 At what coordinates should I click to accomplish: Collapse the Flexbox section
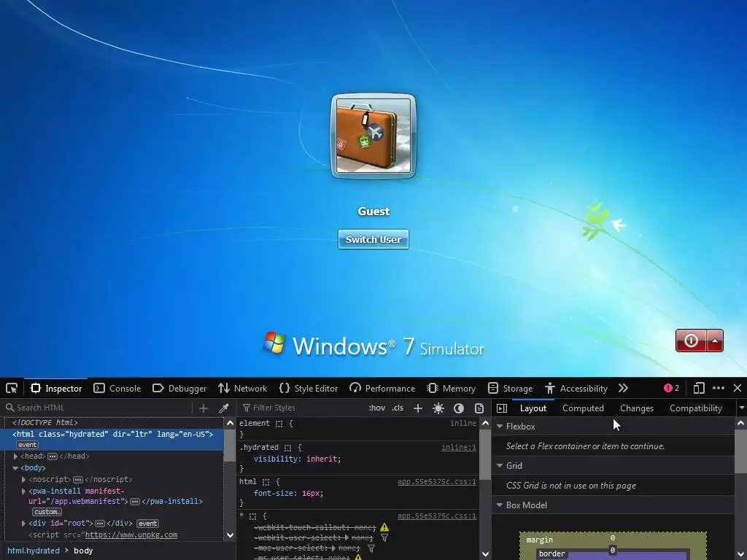point(500,426)
